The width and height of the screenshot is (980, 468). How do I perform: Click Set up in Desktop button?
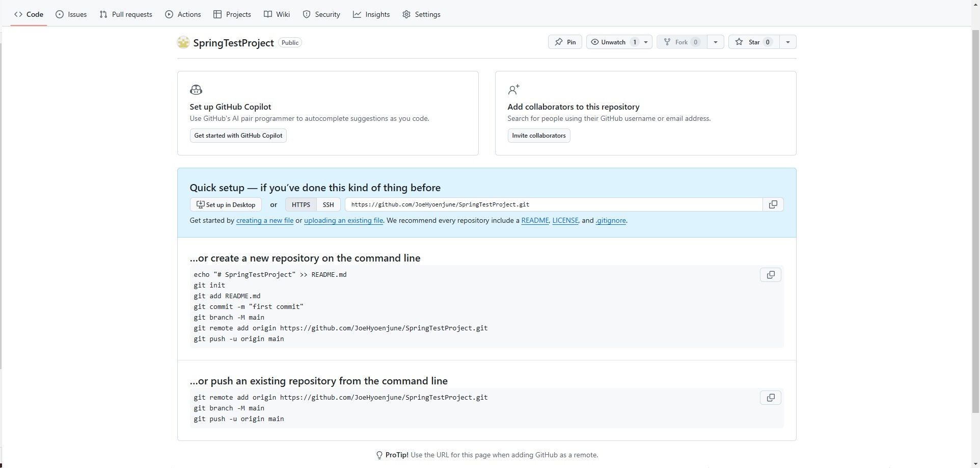[226, 204]
